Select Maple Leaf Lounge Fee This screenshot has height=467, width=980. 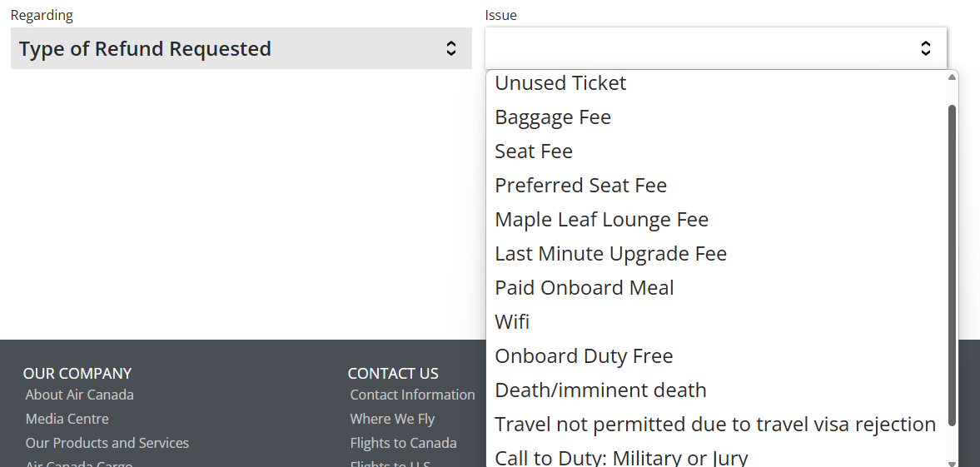tap(601, 220)
